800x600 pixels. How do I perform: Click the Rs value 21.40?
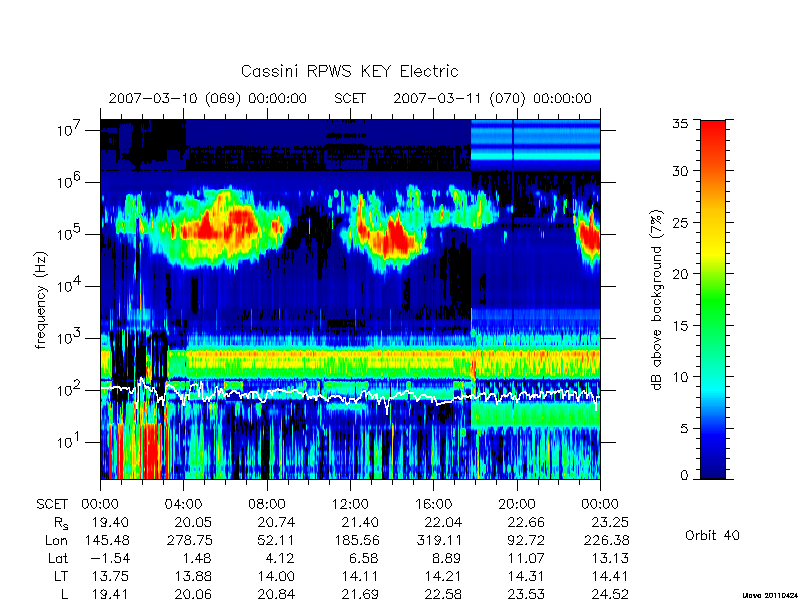pyautogui.click(x=361, y=522)
